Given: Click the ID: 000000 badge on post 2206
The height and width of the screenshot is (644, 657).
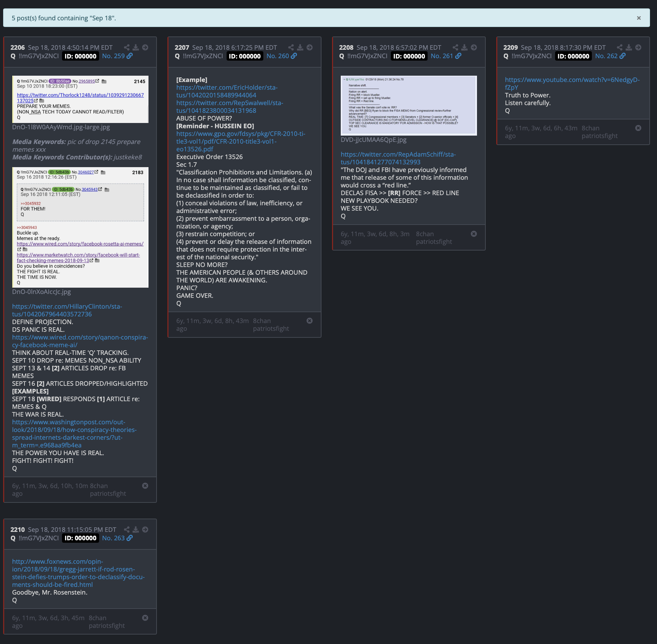Looking at the screenshot, I should [81, 56].
